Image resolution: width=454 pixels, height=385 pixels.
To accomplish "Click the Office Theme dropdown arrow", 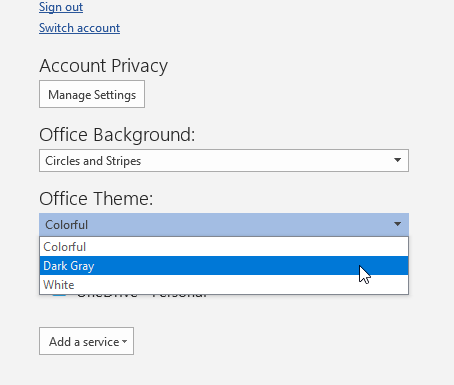I will point(397,224).
